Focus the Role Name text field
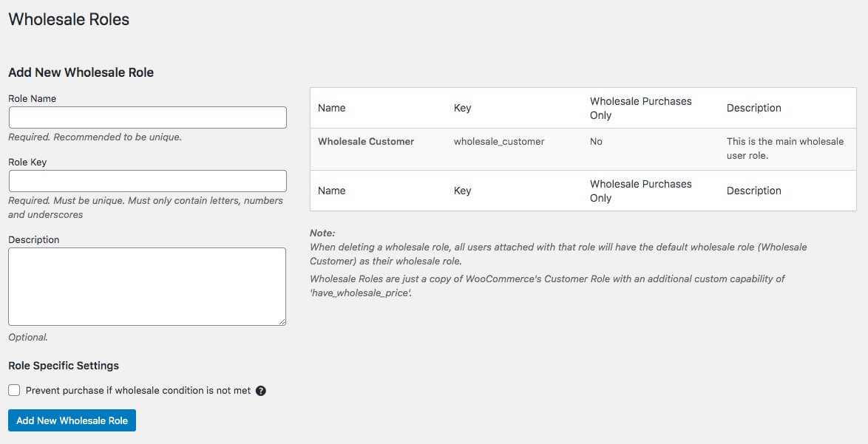 click(x=147, y=117)
